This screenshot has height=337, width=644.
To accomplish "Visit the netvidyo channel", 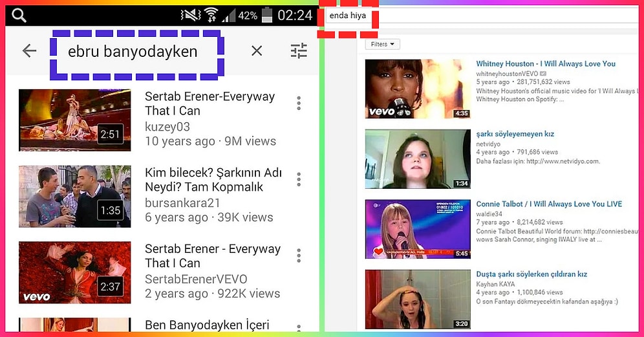I will (x=488, y=144).
